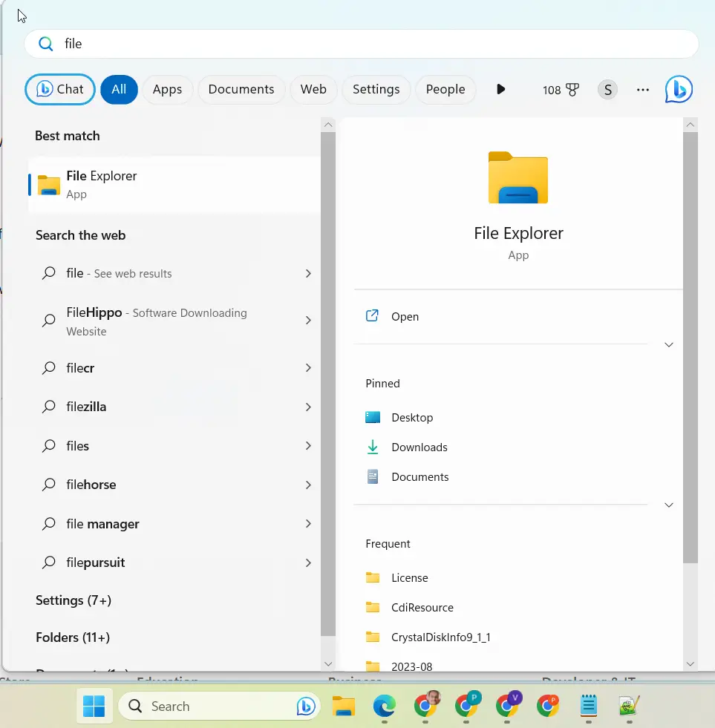Click the filezilla web suggestion

[174, 407]
